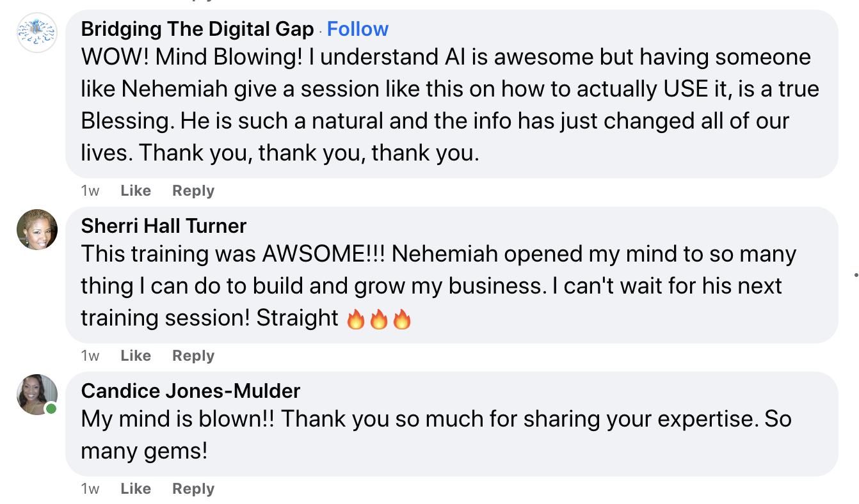Image resolution: width=859 pixels, height=504 pixels.
Task: Reply to Candice Jones-Mulder's comment
Action: [x=193, y=489]
